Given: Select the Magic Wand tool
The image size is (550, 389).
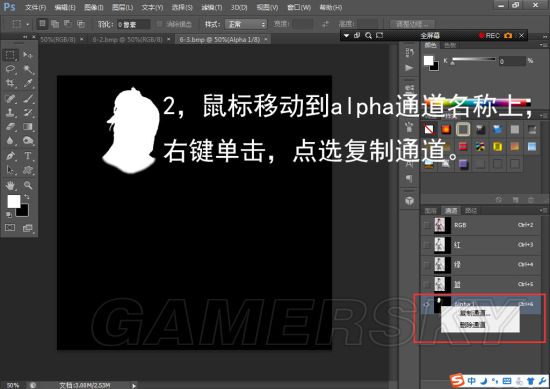Looking at the screenshot, I should coord(28,69).
